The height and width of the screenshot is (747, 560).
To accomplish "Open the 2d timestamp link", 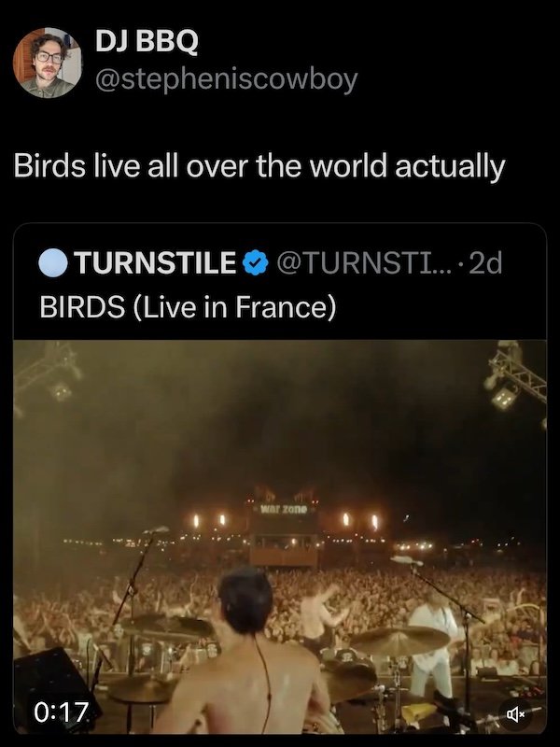I will point(485,264).
